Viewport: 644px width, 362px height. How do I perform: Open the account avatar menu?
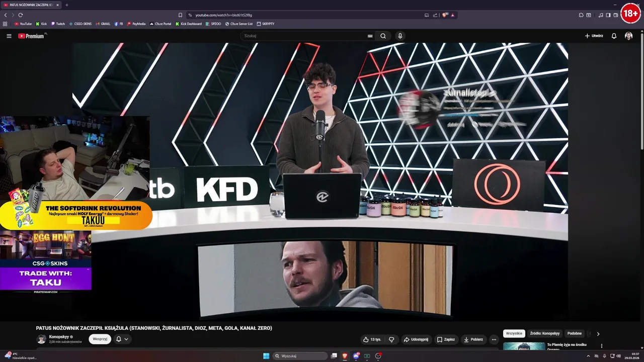628,36
